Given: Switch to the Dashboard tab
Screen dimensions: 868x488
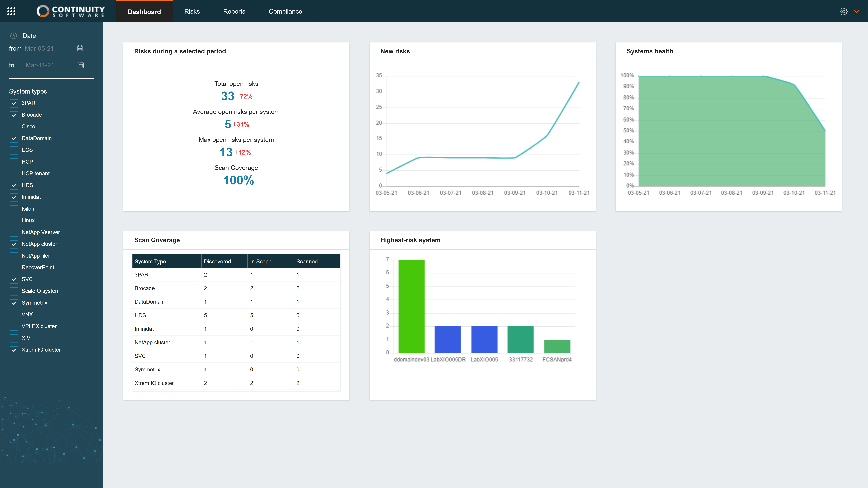Looking at the screenshot, I should [144, 11].
